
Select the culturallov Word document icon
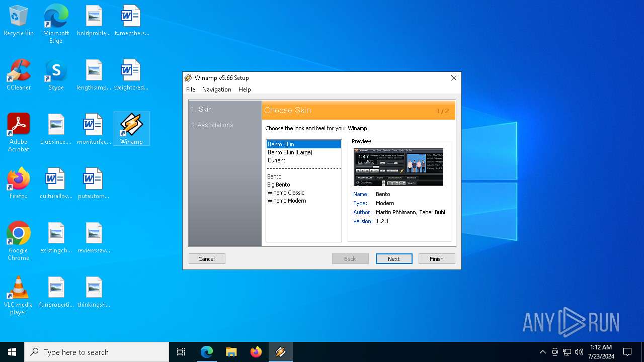pos(56,184)
